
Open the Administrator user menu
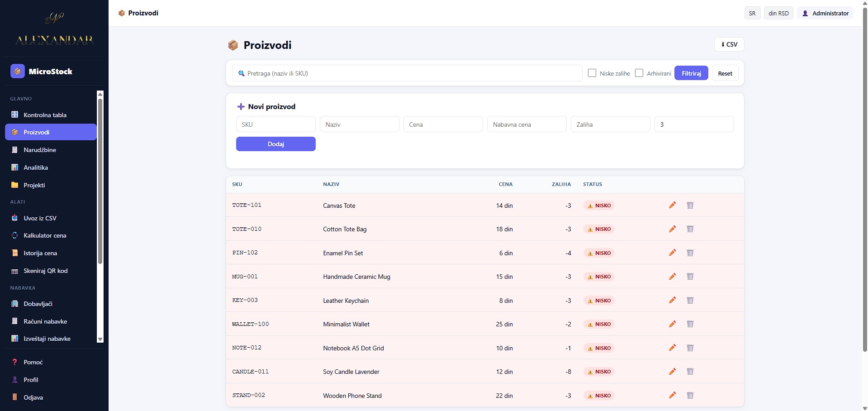(x=825, y=13)
